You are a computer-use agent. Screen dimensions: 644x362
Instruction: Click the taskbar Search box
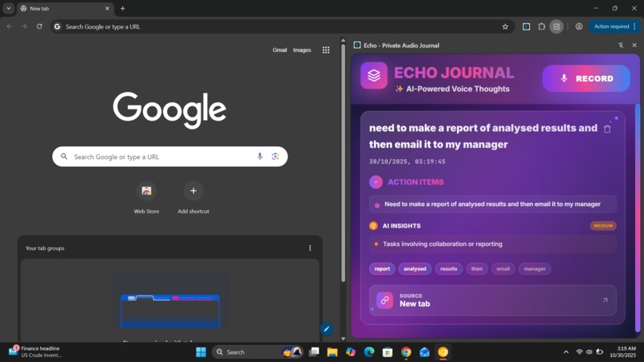257,352
